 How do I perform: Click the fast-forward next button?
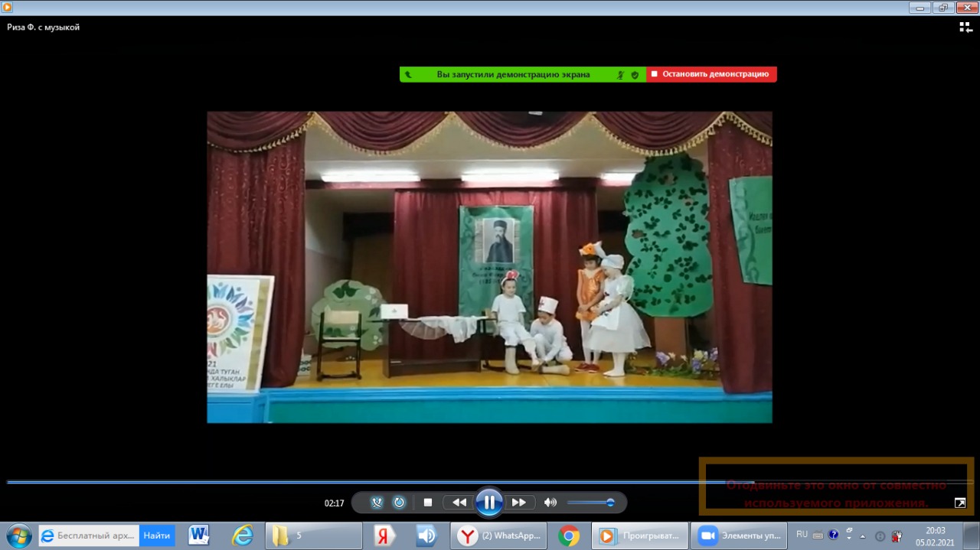[x=518, y=503]
